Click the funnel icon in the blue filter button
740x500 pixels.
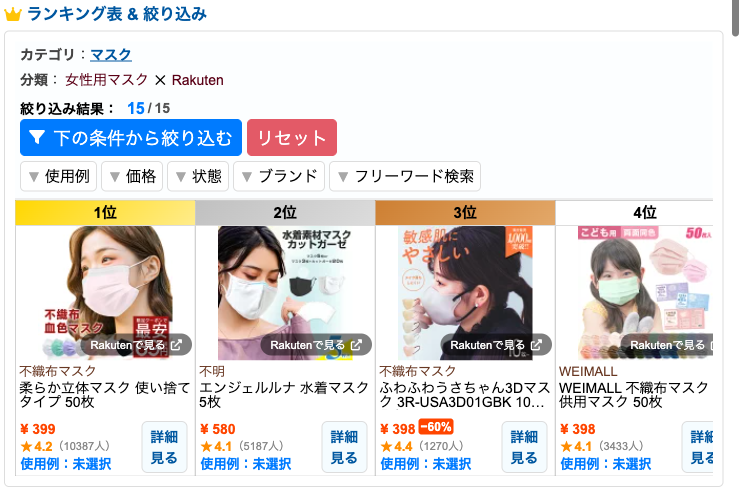(x=37, y=137)
